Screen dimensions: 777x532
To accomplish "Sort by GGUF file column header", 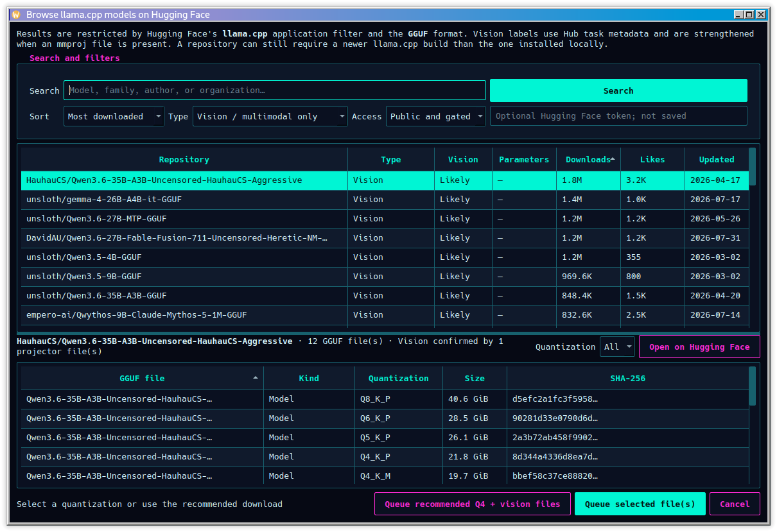I will (142, 378).
